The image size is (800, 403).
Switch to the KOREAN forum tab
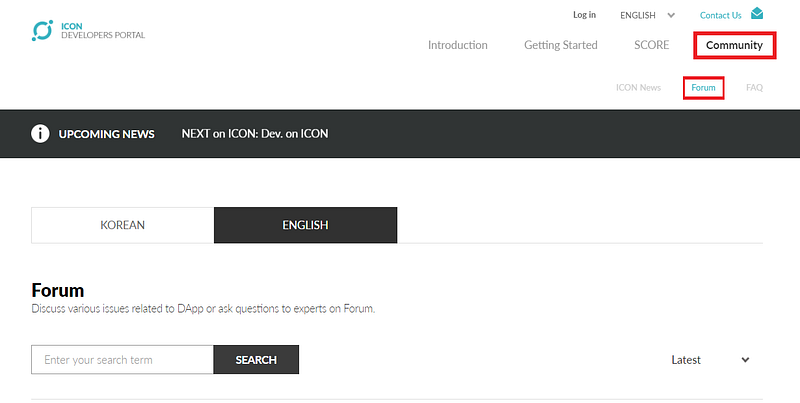tap(122, 225)
